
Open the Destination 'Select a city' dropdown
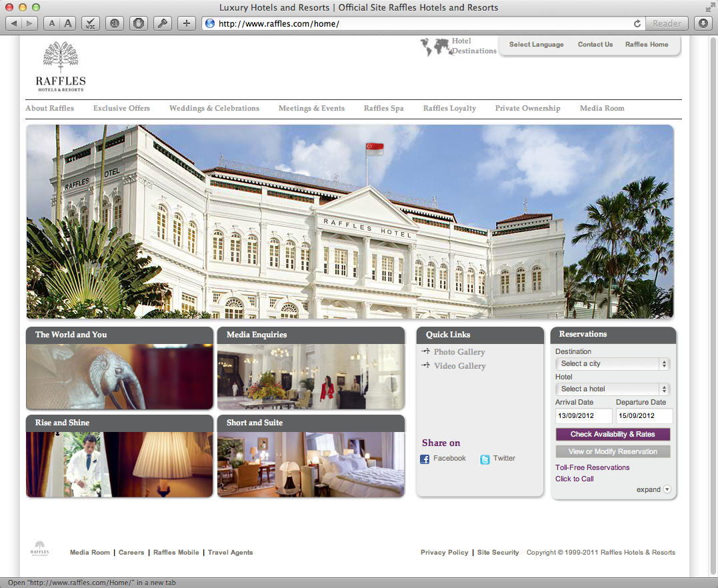[x=613, y=363]
